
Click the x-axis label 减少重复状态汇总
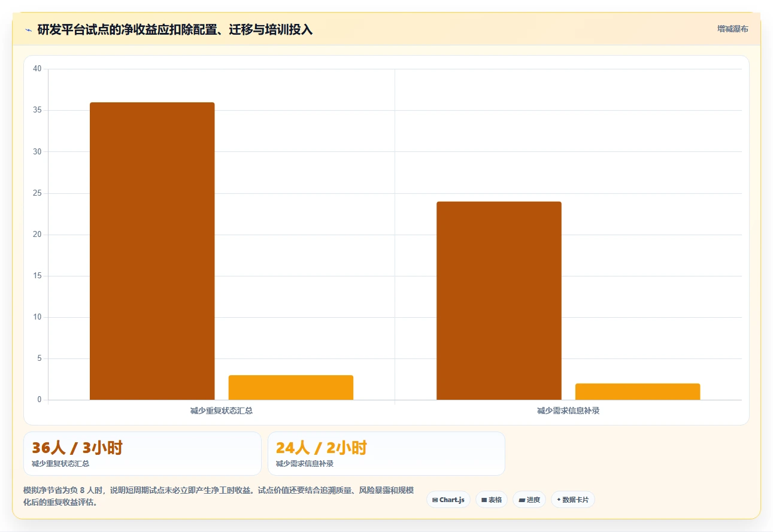tap(222, 411)
